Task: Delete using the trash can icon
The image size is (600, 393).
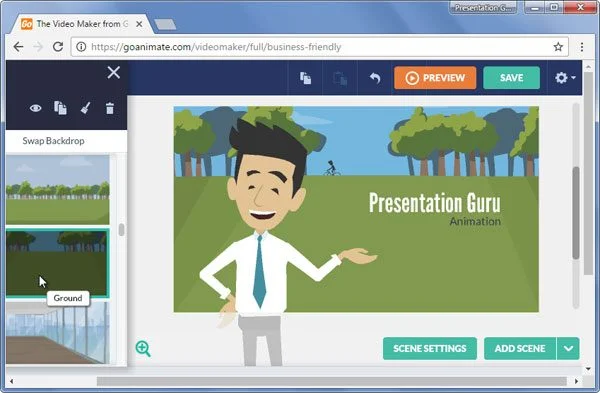Action: pos(110,108)
